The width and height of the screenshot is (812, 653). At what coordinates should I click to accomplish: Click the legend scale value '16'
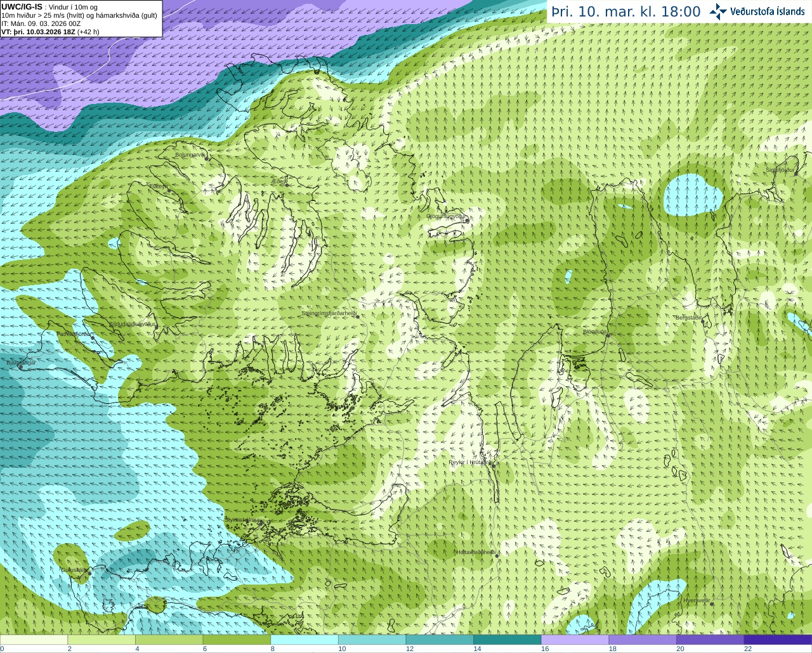tap(545, 649)
